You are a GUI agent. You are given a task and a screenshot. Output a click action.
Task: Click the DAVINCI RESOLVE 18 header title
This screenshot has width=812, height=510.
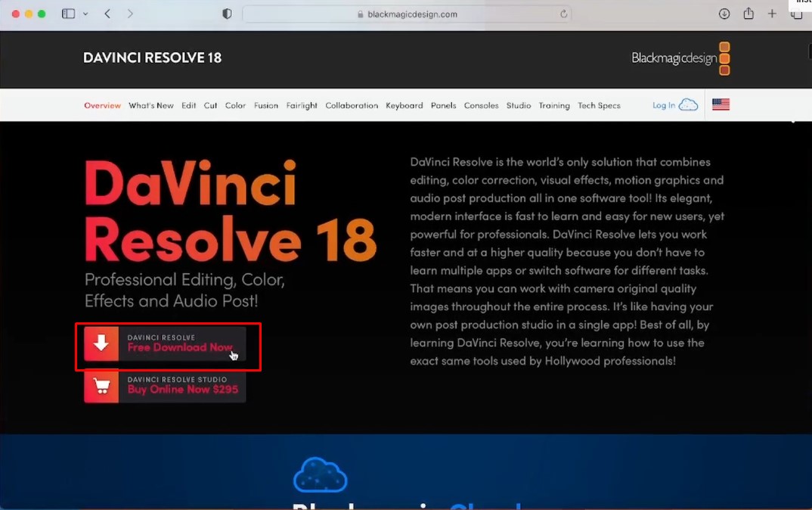[152, 58]
